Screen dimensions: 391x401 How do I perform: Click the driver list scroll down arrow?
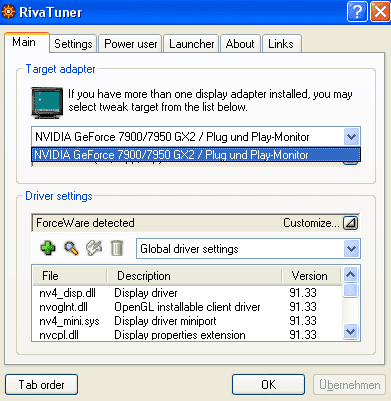[351, 332]
